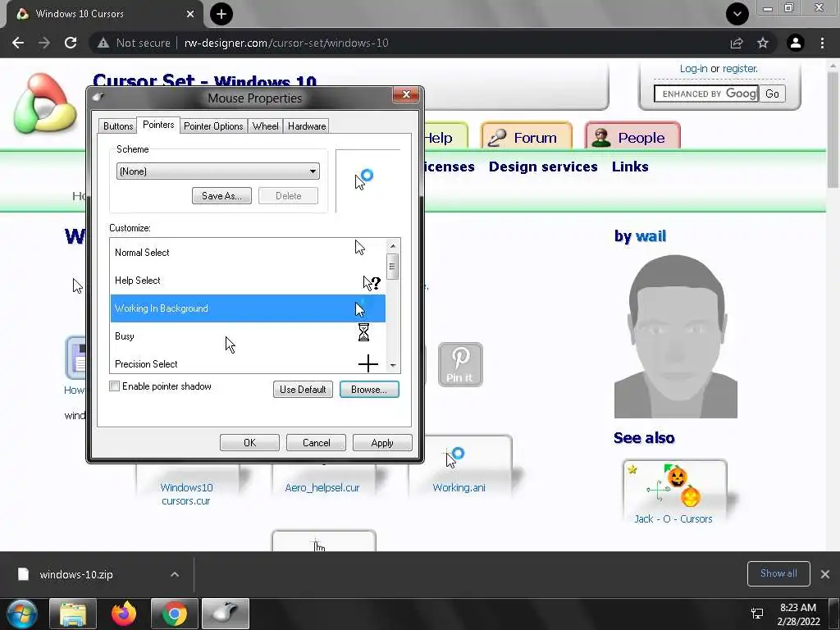Select the Busy pointer row
The image size is (840, 630).
[248, 336]
